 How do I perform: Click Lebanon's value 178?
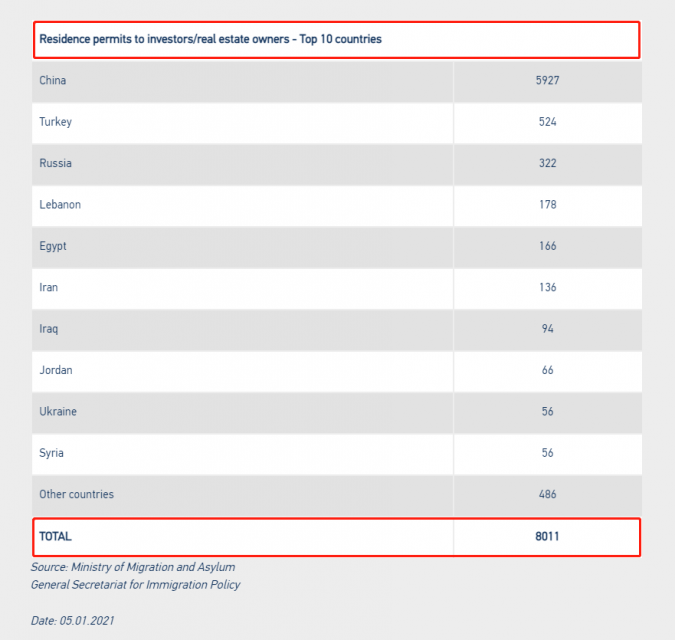point(547,205)
